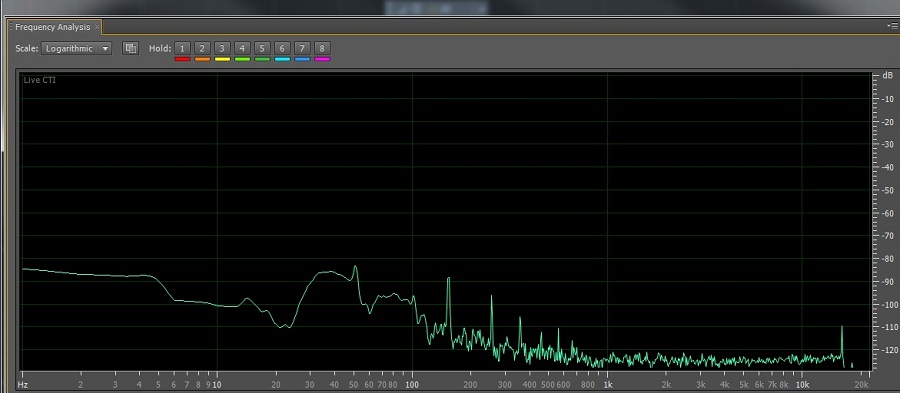Toggle Hold button 8
This screenshot has width=900, height=393.
tap(323, 48)
